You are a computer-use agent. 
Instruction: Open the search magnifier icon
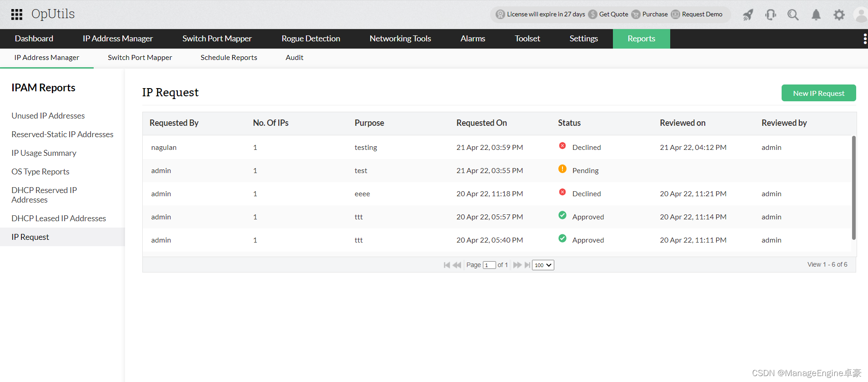click(x=793, y=15)
